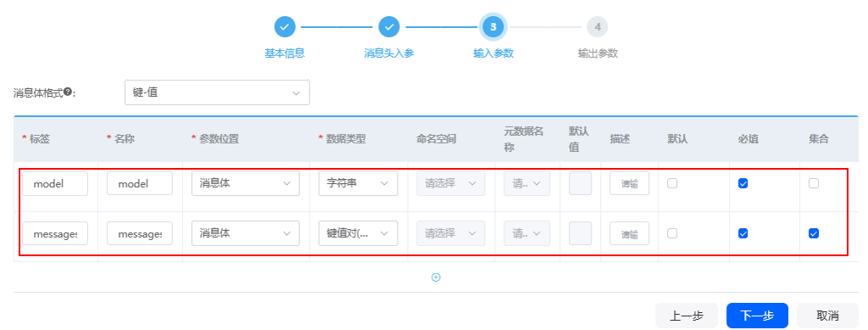The image size is (868, 330).
Task: Go to 输出参数 step label
Action: pos(598,53)
